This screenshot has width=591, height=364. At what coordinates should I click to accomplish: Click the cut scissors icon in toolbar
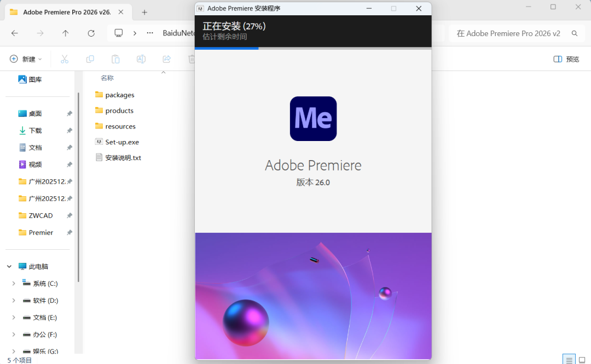pos(64,59)
